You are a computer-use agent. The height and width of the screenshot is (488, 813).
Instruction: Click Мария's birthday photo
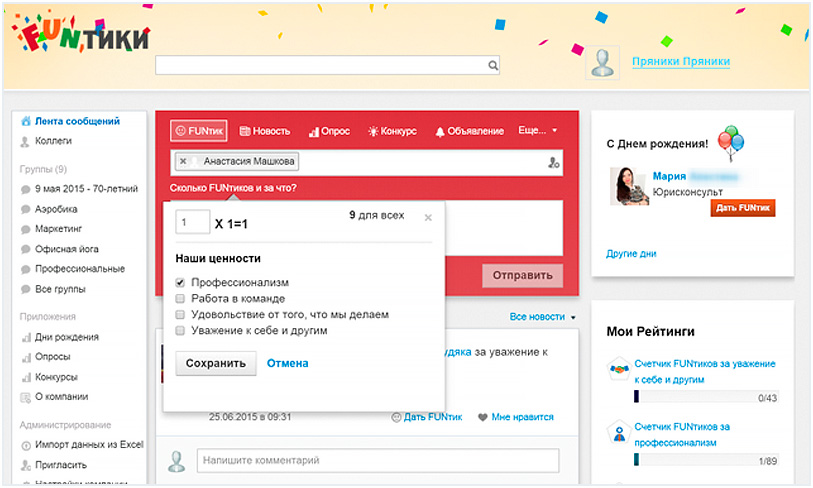coord(629,186)
